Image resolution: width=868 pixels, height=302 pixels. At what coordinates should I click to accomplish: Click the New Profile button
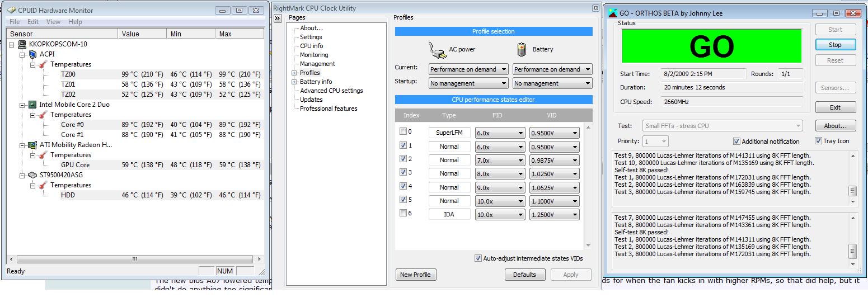(x=415, y=275)
